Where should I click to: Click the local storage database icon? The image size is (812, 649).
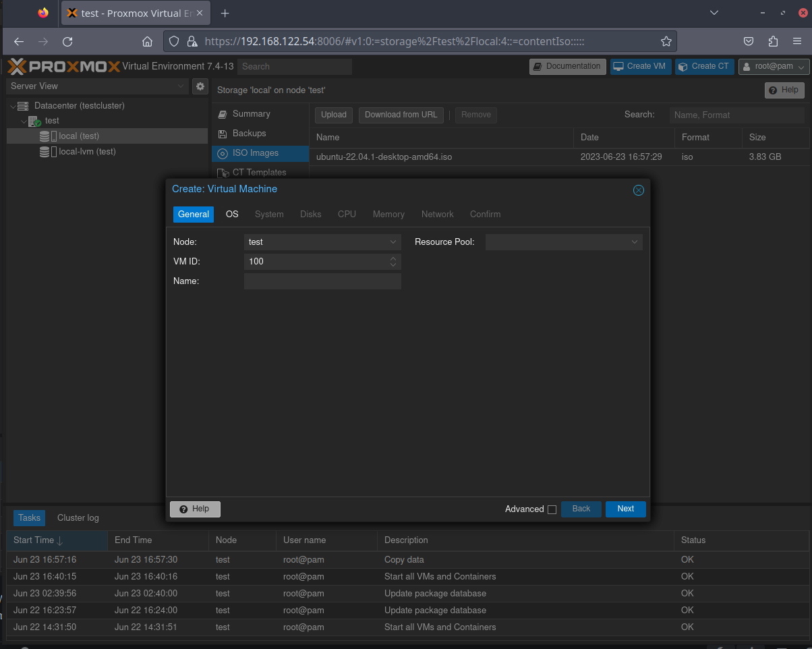point(45,136)
